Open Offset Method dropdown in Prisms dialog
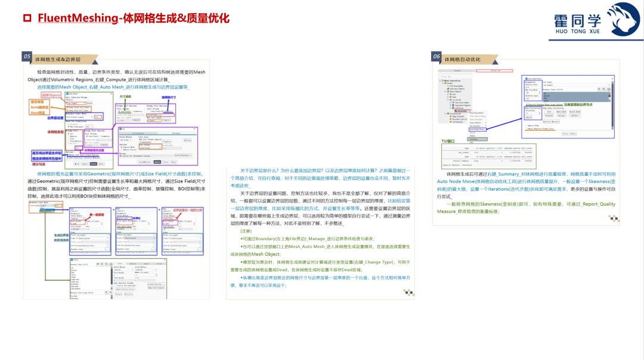Viewport: 644px width, 360px height. coord(123,269)
